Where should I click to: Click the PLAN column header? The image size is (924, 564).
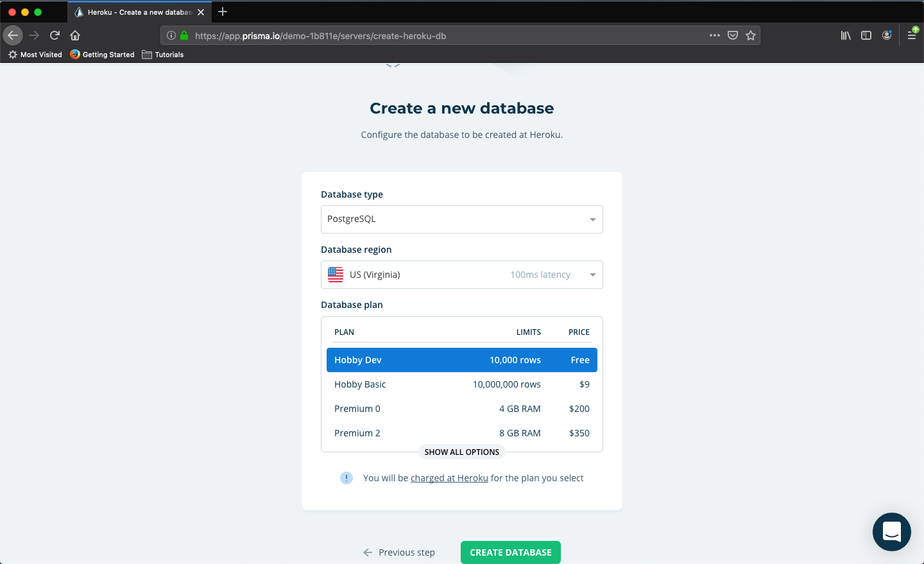[x=344, y=332]
